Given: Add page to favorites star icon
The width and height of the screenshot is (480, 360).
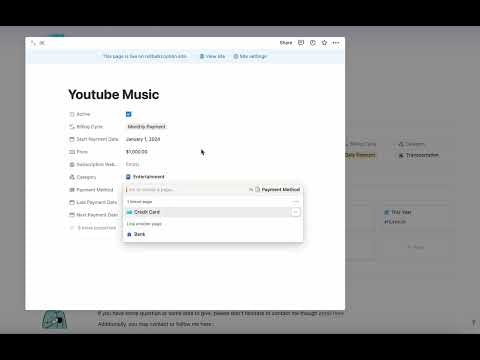Looking at the screenshot, I should click(x=324, y=43).
